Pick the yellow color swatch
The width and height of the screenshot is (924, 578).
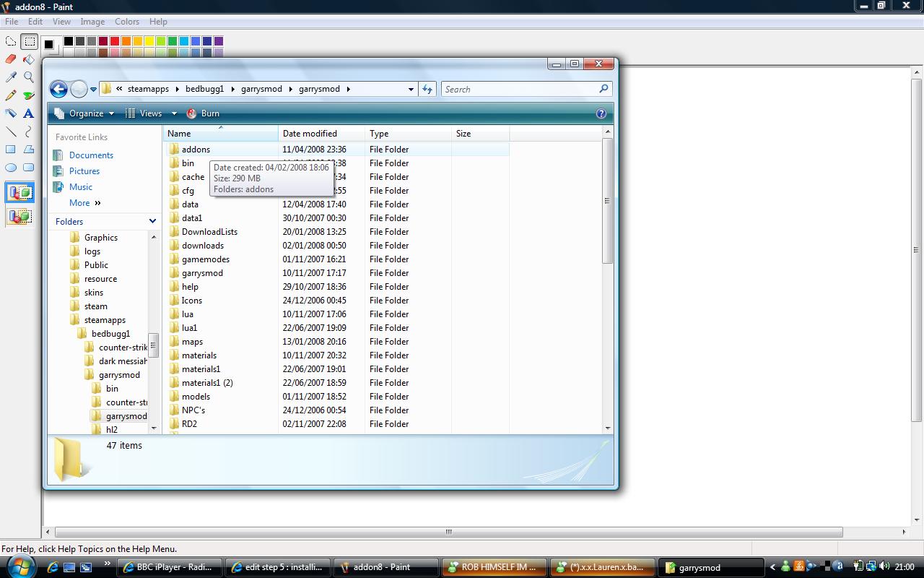pos(149,41)
